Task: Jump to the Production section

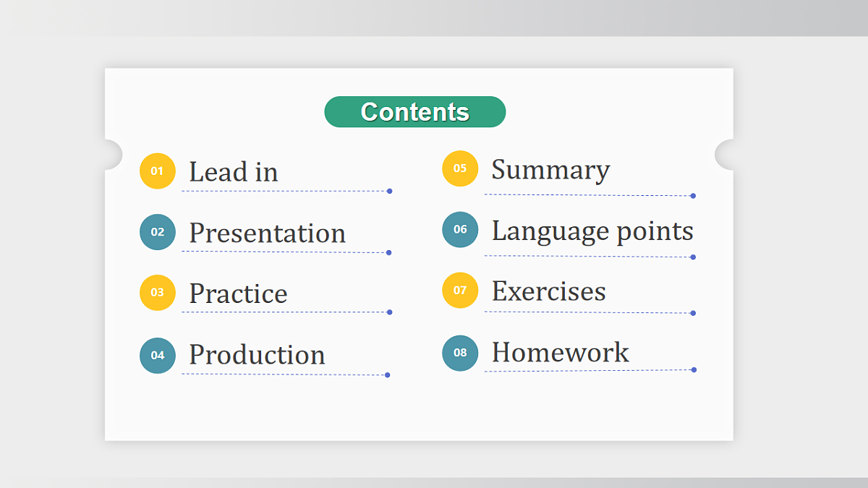Action: coord(258,355)
